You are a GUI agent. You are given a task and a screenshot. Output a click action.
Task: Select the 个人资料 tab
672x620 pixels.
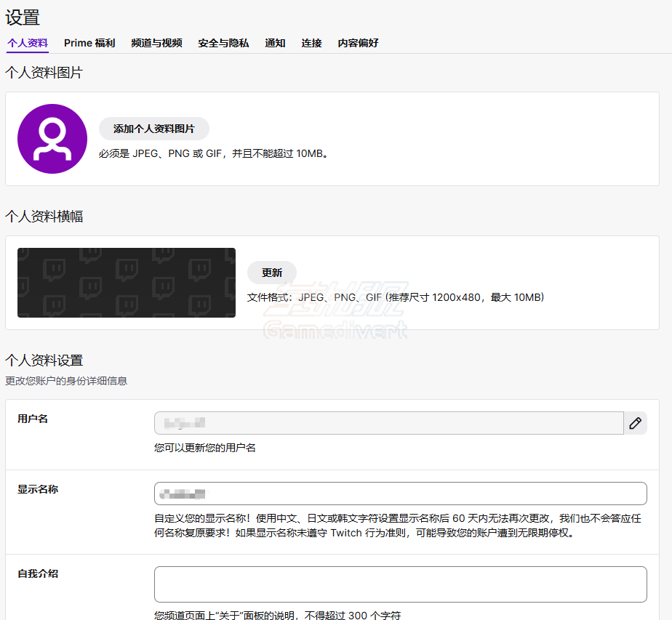point(27,44)
